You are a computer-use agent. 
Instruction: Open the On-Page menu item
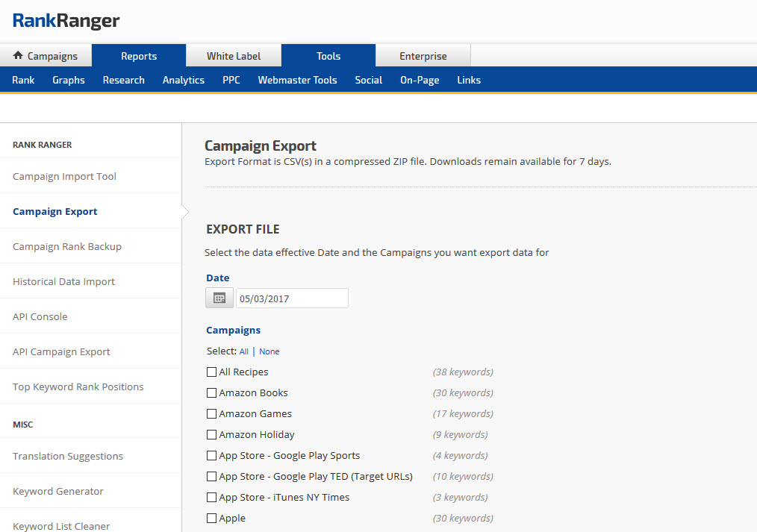[x=420, y=80]
